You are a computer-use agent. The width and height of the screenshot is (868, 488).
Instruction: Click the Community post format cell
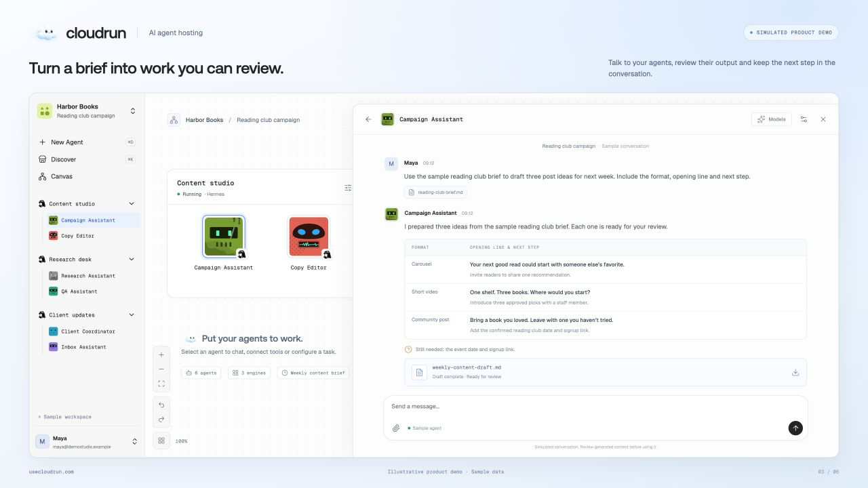(431, 320)
